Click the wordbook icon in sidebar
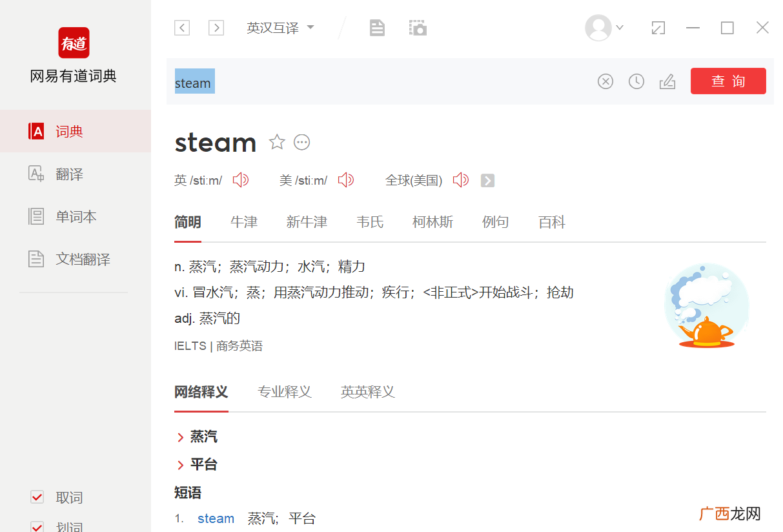This screenshot has width=783, height=532. tap(37, 216)
